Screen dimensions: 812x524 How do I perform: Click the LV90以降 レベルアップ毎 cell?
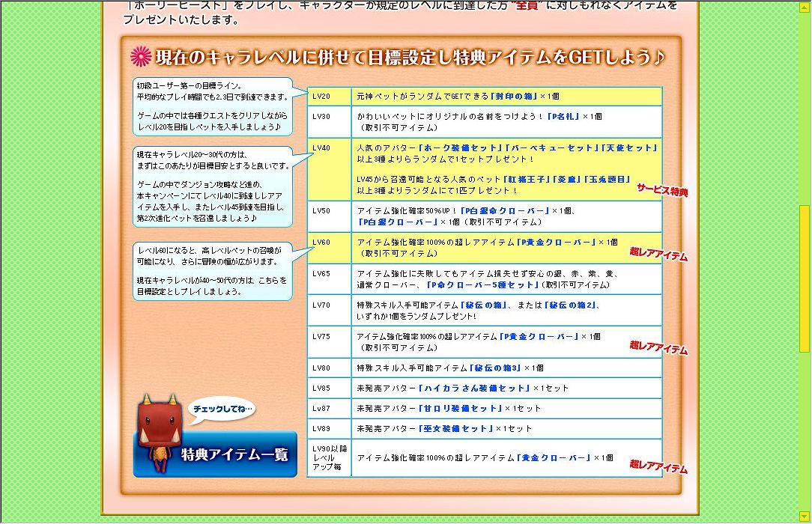[x=330, y=458]
